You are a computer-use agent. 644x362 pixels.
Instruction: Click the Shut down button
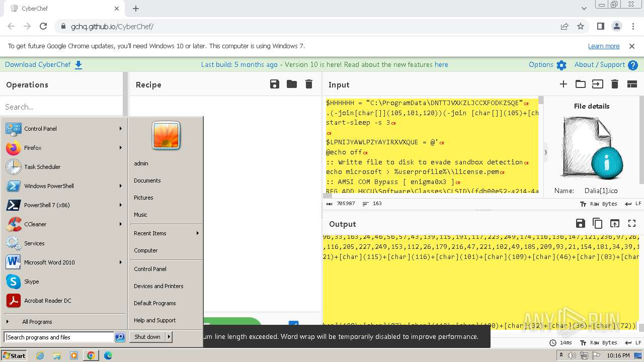point(147,337)
